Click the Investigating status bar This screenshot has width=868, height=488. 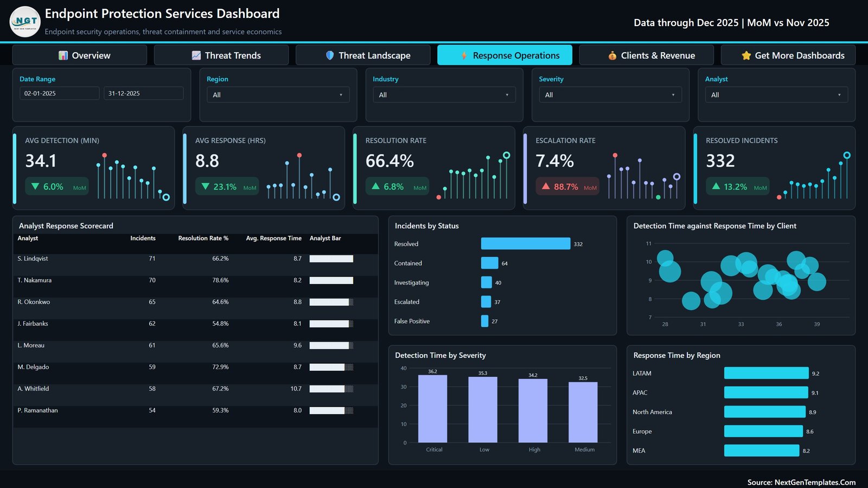[487, 282]
